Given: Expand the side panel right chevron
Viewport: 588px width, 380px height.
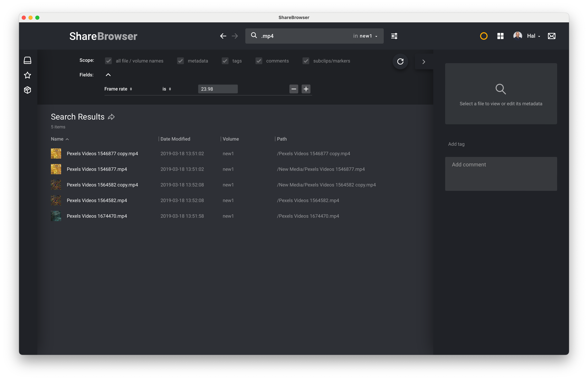Looking at the screenshot, I should coord(424,62).
